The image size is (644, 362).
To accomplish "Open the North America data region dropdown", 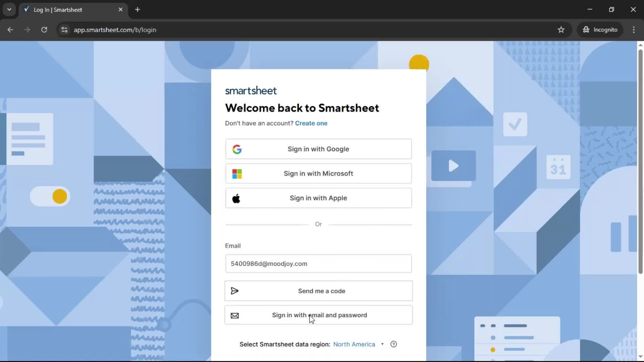I will pos(358,344).
